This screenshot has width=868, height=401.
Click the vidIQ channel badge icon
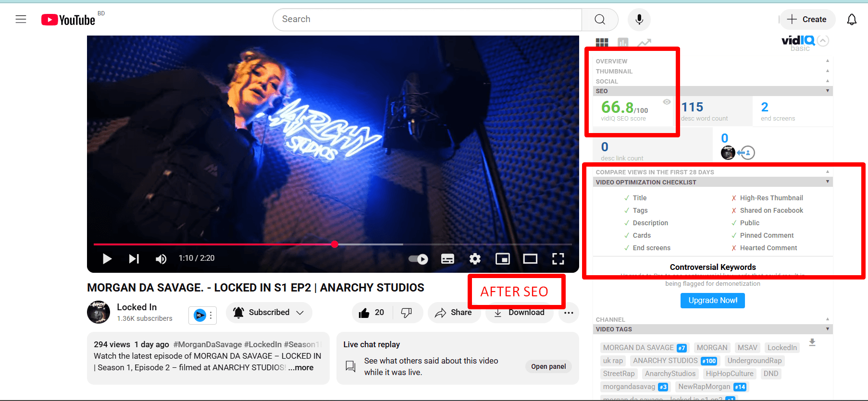click(199, 316)
